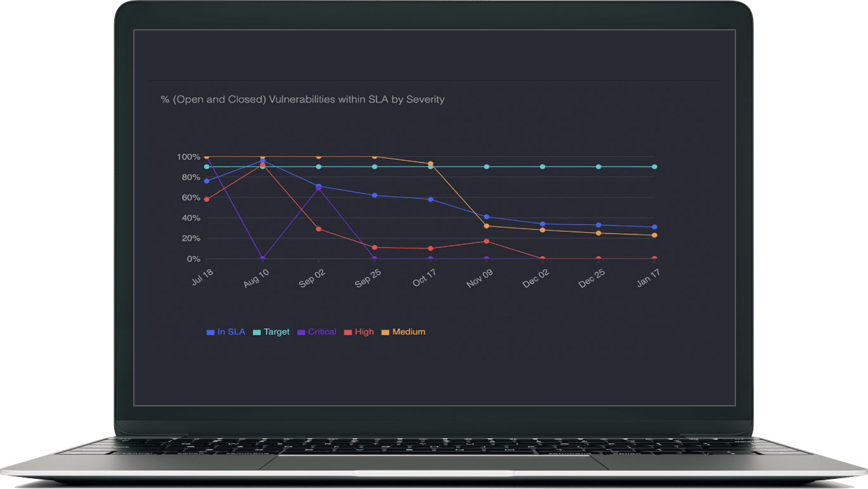Image resolution: width=868 pixels, height=489 pixels.
Task: Select the Critical data point at Oct 17
Action: coord(431,258)
